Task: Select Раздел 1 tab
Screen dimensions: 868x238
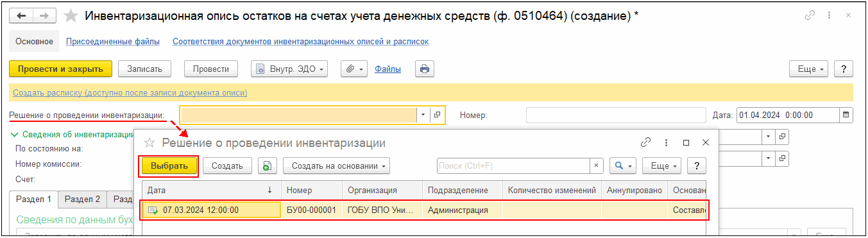Action: (x=33, y=200)
